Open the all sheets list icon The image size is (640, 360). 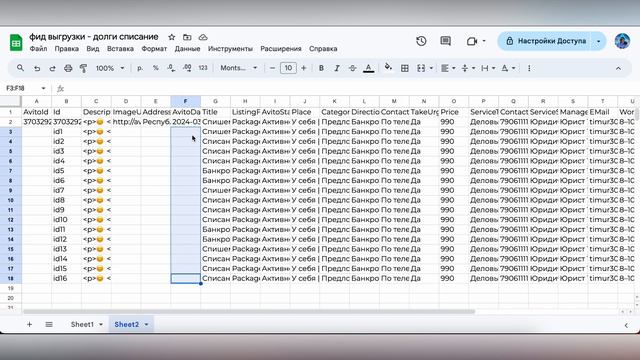[49, 324]
